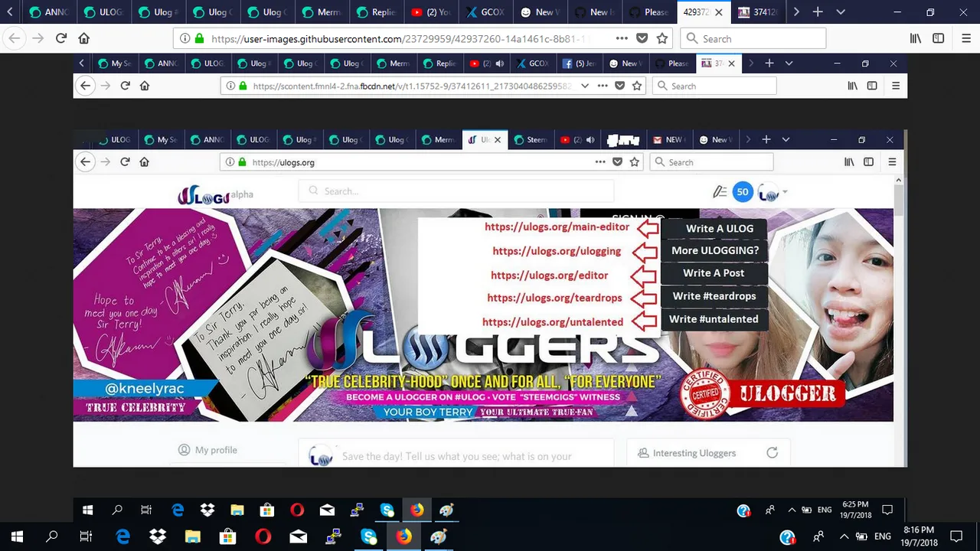This screenshot has height=551, width=980.
Task: Open Microsoft Store on the 6:25 PM taskbar
Action: click(x=266, y=510)
